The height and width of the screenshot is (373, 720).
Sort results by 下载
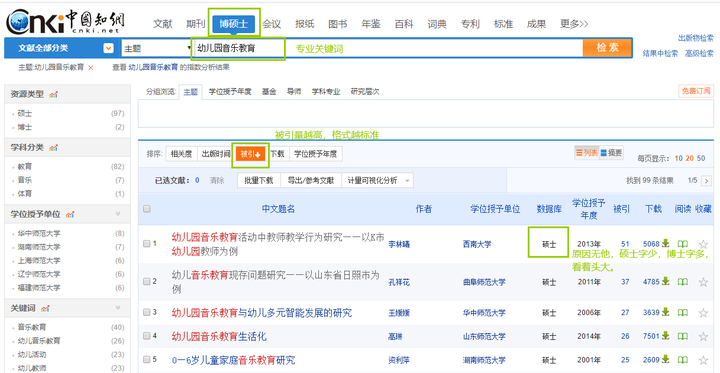click(x=277, y=154)
